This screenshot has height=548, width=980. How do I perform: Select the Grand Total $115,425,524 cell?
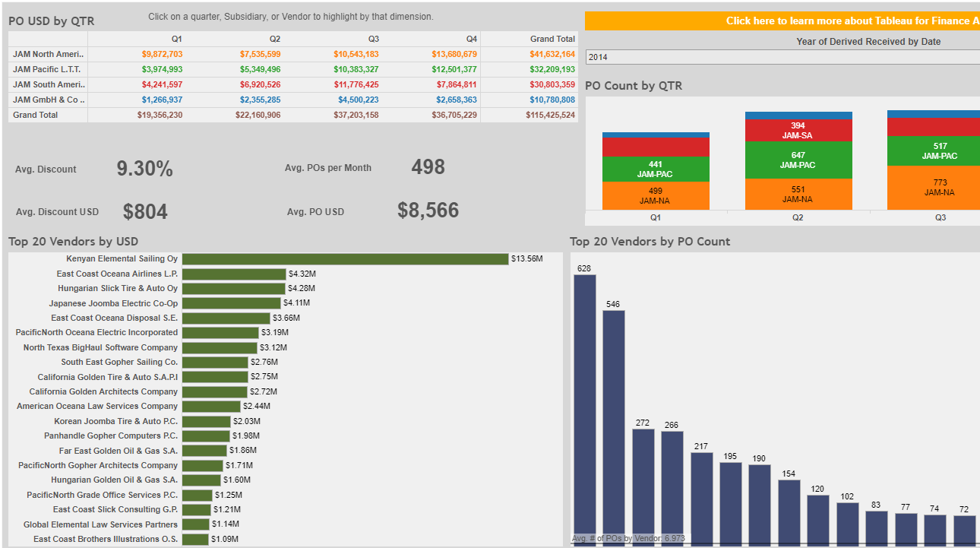550,116
